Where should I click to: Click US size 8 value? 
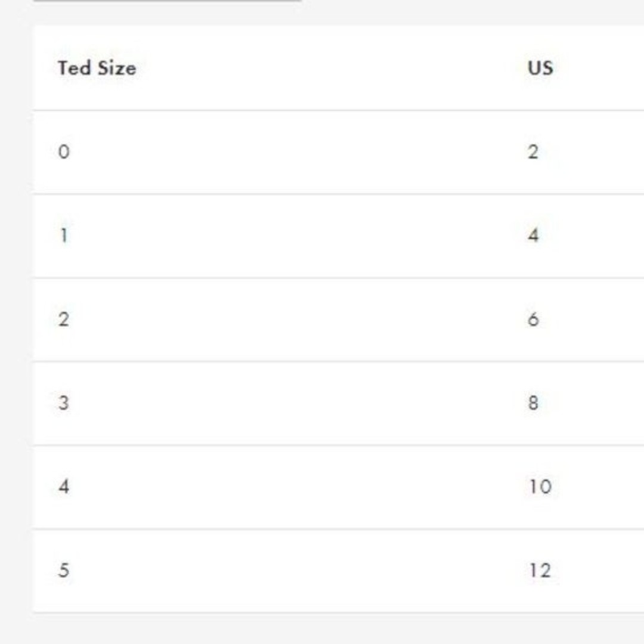(533, 403)
